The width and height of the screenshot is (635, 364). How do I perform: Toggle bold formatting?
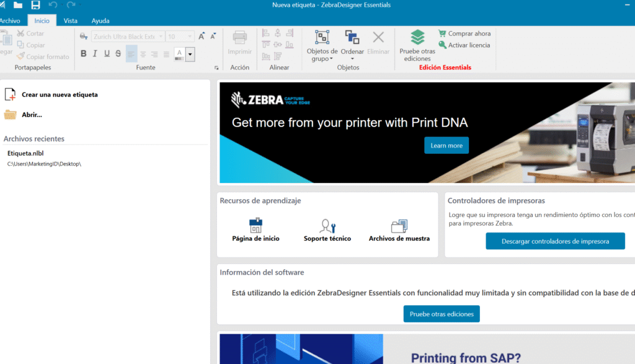click(x=84, y=53)
